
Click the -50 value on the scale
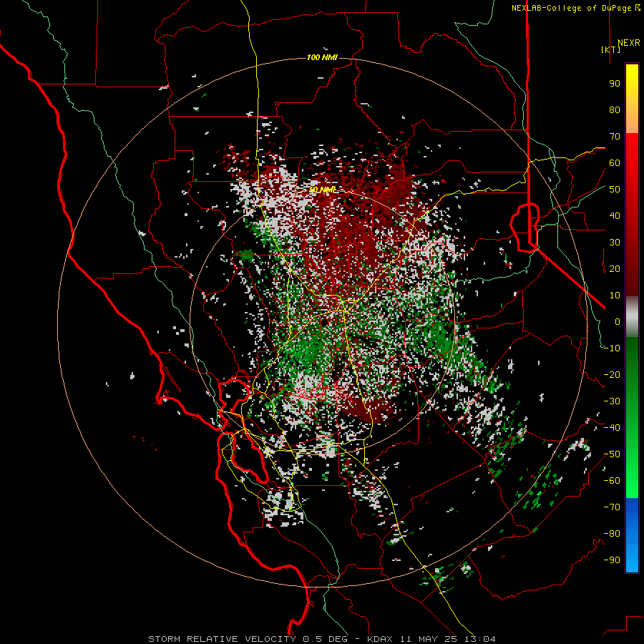point(612,454)
